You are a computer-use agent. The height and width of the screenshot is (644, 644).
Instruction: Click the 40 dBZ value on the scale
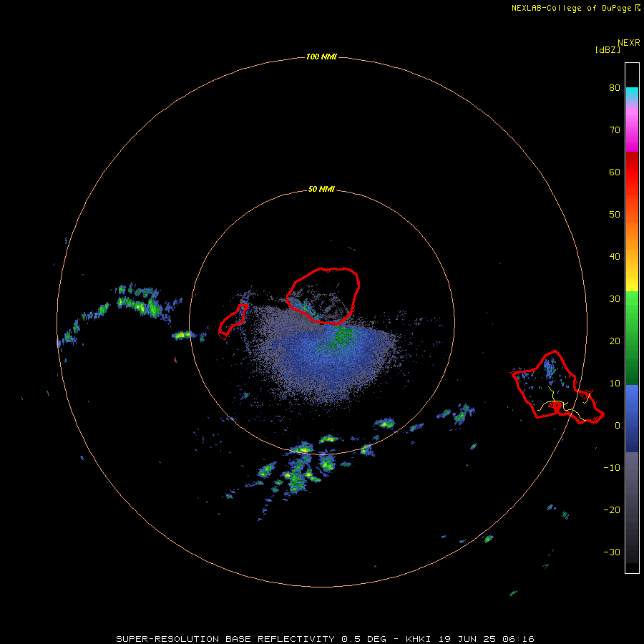615,257
